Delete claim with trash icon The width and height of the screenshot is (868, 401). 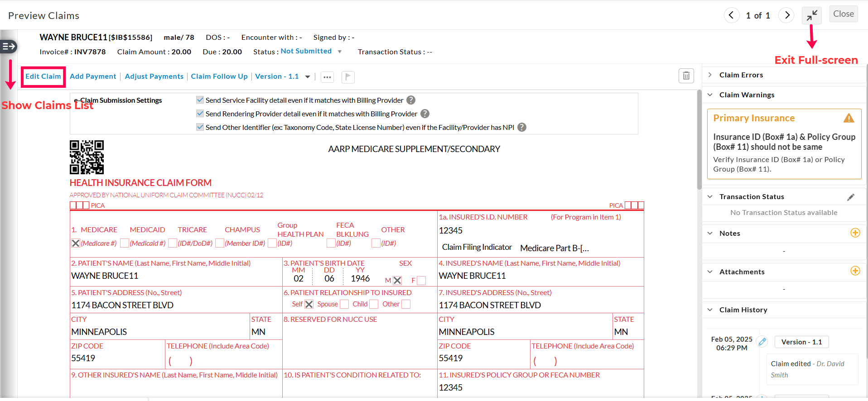[x=686, y=76]
